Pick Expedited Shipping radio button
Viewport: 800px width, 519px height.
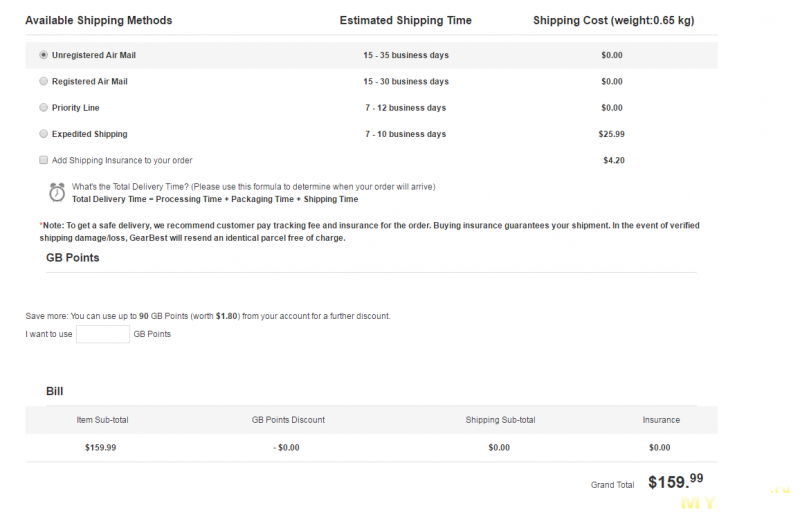(43, 134)
